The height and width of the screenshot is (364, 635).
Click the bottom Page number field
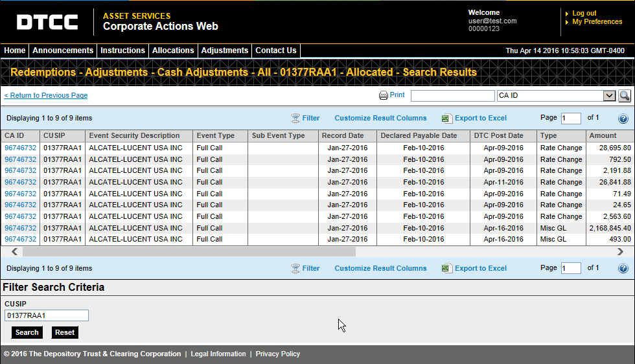tap(571, 268)
